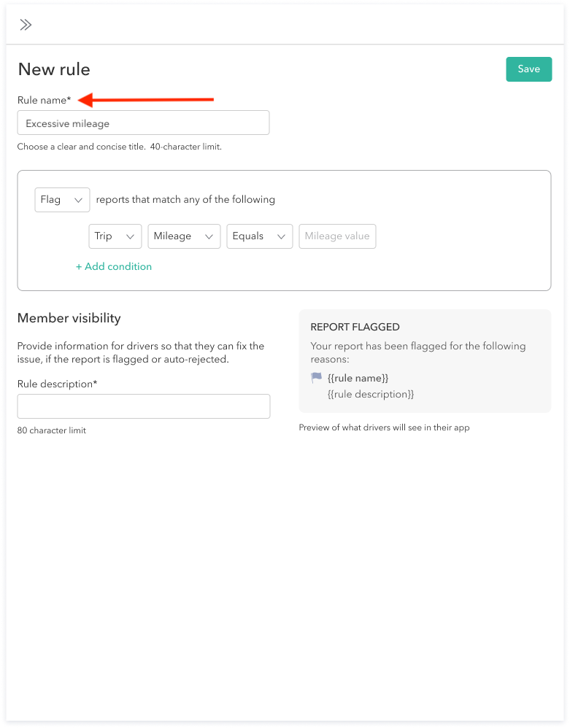Viewport: 570px width, 728px height.
Task: Select the Rule description text box
Action: coord(143,406)
